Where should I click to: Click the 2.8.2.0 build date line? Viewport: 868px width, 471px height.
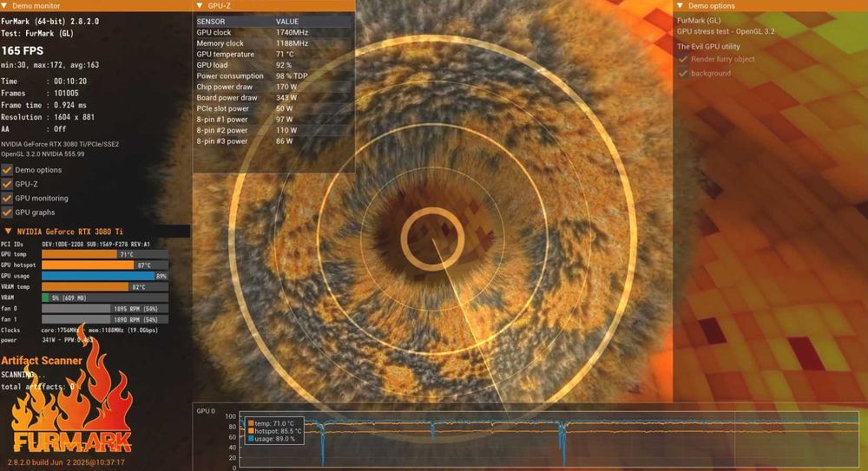[66, 462]
